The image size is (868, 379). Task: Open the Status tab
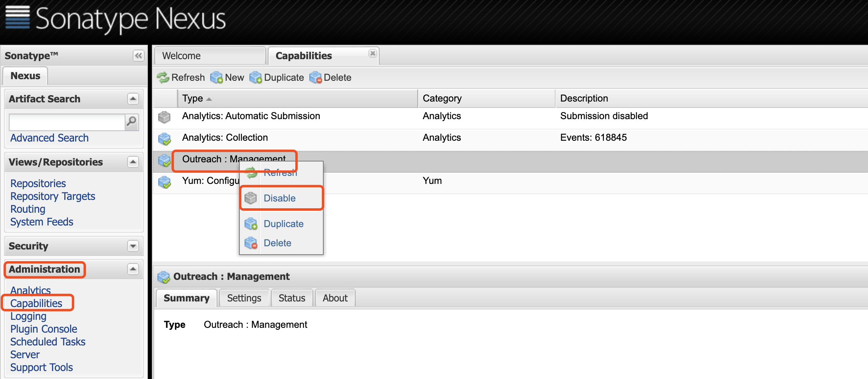[x=292, y=298]
